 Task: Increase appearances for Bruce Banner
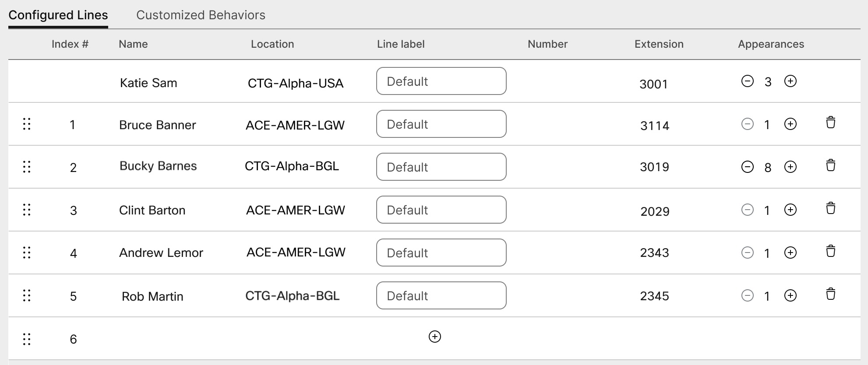[790, 124]
